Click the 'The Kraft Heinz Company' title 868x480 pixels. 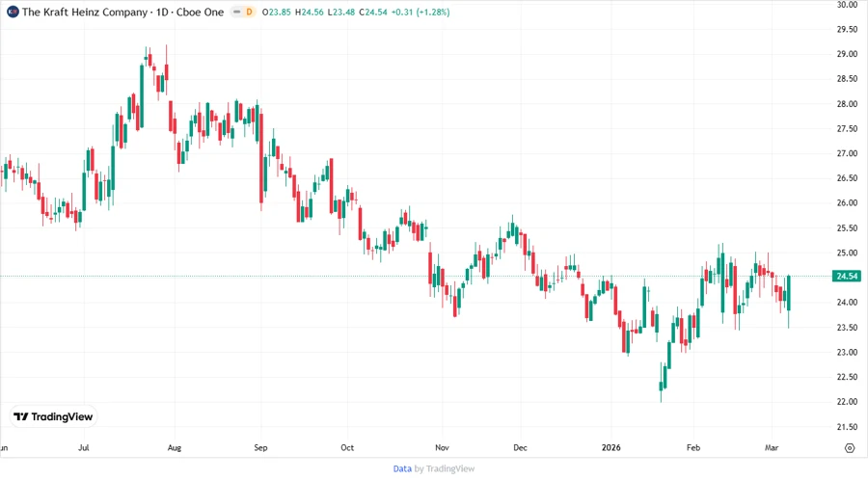tap(85, 12)
